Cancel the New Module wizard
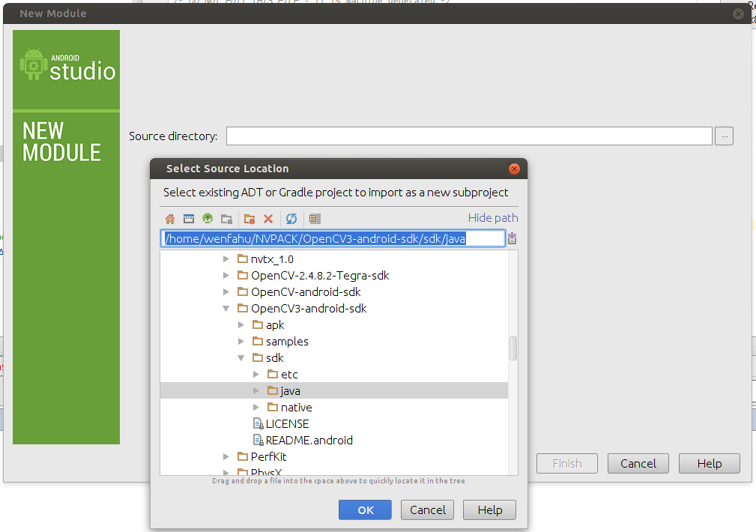This screenshot has height=532, width=756. [638, 464]
